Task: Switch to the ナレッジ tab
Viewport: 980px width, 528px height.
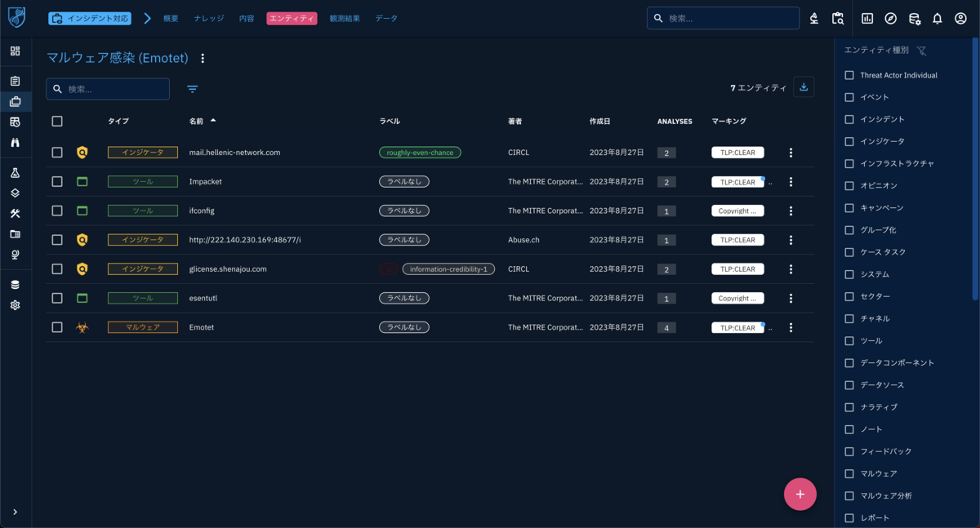Action: (209, 18)
